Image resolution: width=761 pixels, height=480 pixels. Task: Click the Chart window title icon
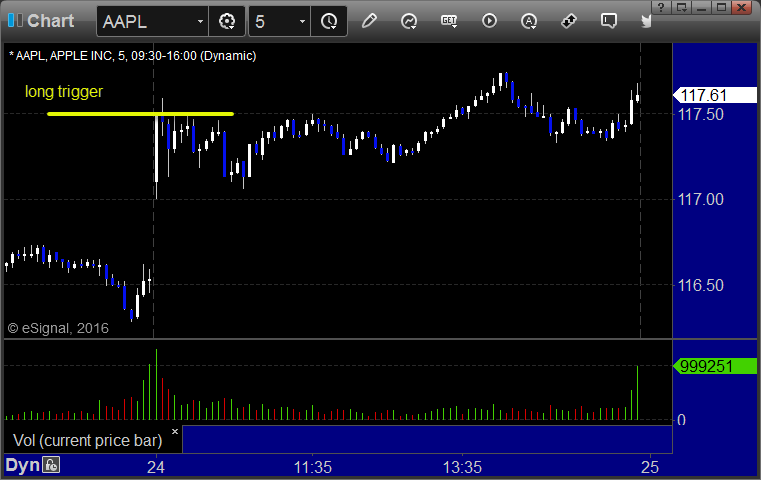point(15,20)
